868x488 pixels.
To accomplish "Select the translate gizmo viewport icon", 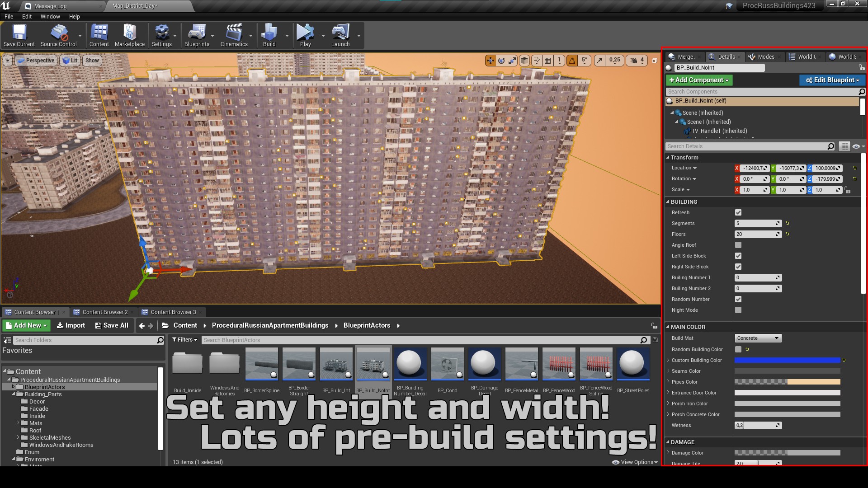I will [490, 61].
